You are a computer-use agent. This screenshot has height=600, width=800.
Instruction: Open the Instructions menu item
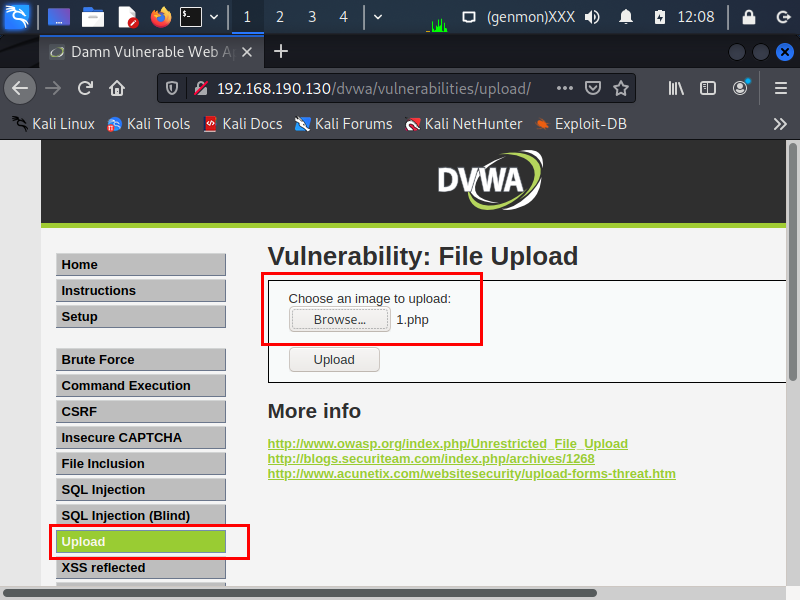coord(141,290)
